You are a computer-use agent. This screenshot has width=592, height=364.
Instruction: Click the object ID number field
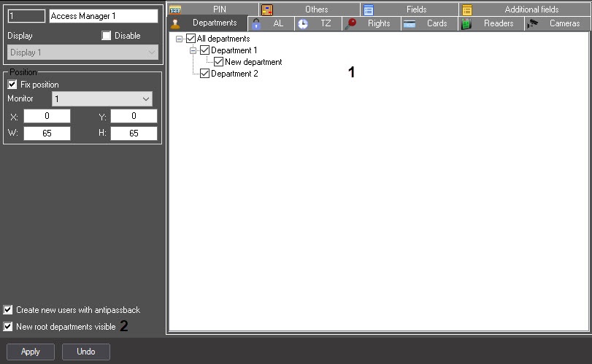pos(26,16)
